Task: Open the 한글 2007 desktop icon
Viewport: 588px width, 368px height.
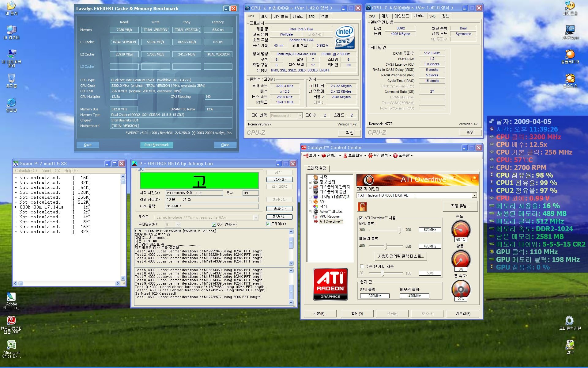Action: point(11,325)
